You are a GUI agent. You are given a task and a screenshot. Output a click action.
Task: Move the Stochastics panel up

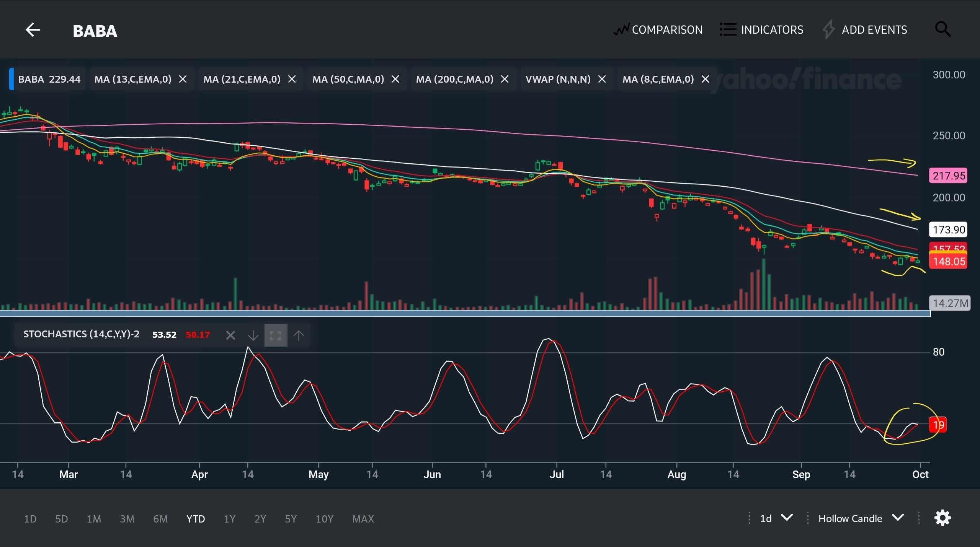point(299,335)
